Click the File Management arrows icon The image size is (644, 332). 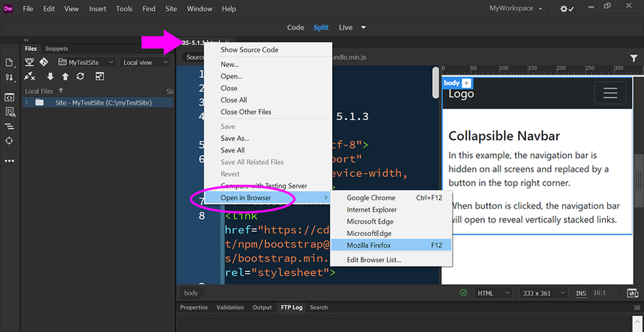point(9,78)
